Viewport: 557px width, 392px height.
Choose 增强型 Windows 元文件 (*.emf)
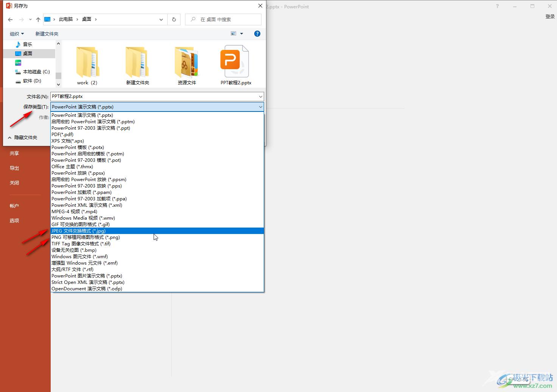pyautogui.click(x=157, y=263)
